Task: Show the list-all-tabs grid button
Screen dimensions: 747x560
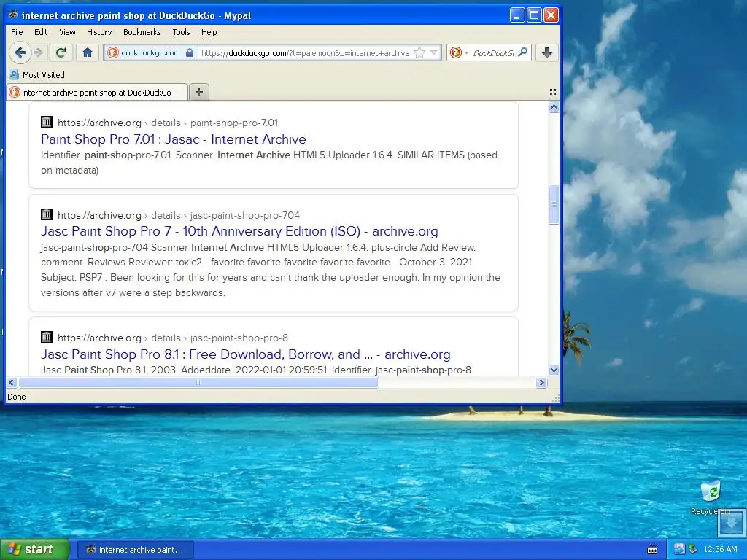Action: click(x=553, y=92)
